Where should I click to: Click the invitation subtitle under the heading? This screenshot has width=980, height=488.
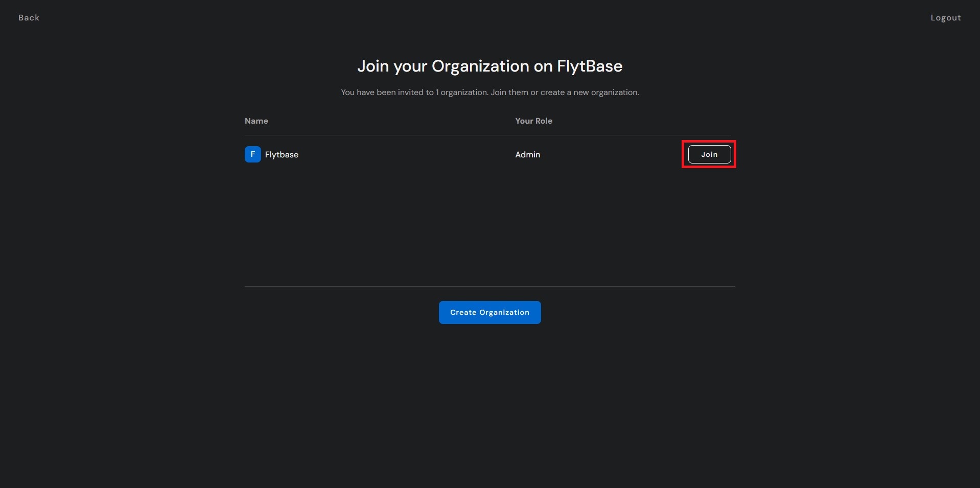[489, 92]
